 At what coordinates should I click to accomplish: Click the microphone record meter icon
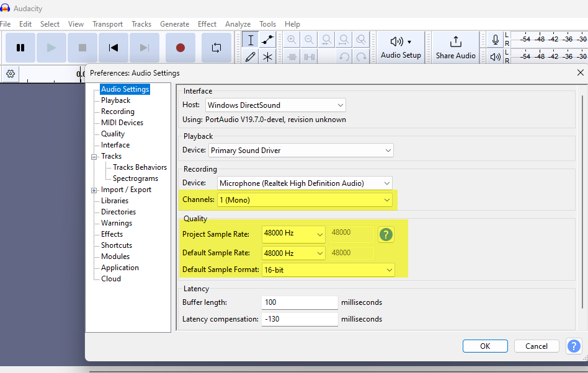coord(496,40)
